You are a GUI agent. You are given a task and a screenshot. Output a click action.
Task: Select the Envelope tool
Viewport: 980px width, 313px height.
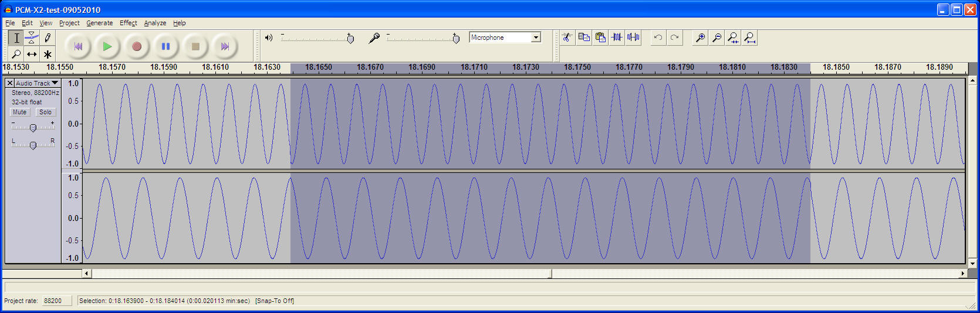click(x=32, y=38)
